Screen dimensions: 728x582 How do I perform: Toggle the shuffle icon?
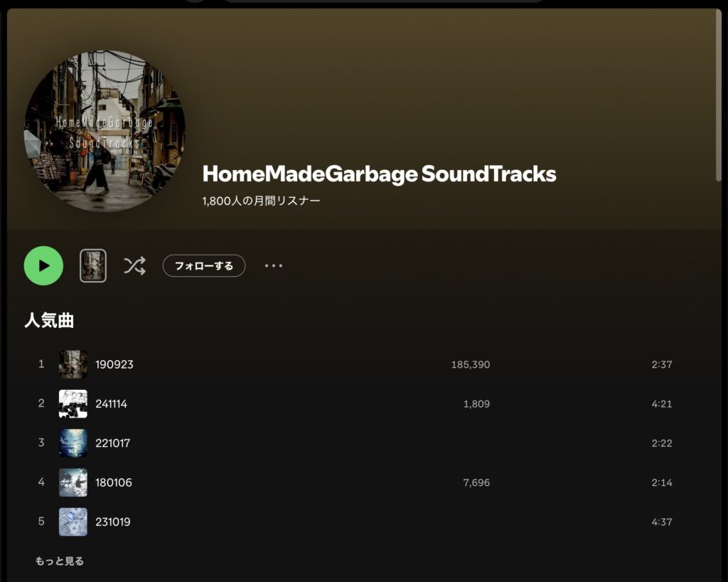pos(134,265)
